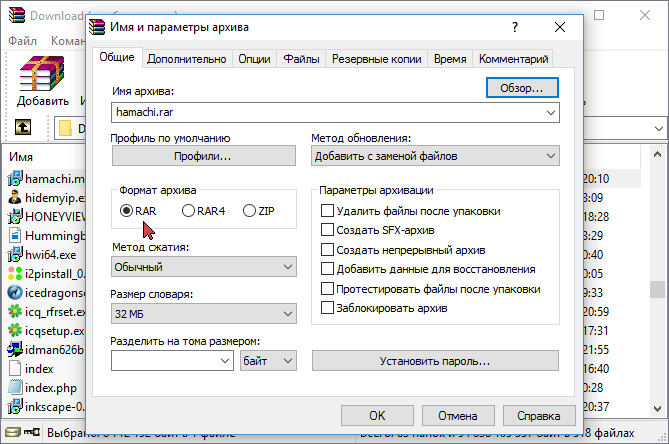Image resolution: width=669 pixels, height=444 pixels.
Task: Click the Отмена button
Action: tap(458, 415)
